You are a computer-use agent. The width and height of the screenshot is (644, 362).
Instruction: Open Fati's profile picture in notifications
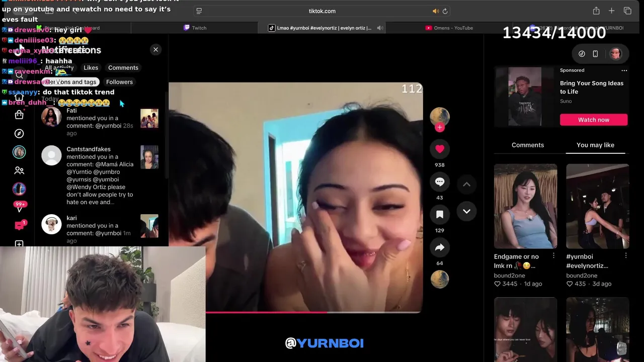tap(51, 117)
